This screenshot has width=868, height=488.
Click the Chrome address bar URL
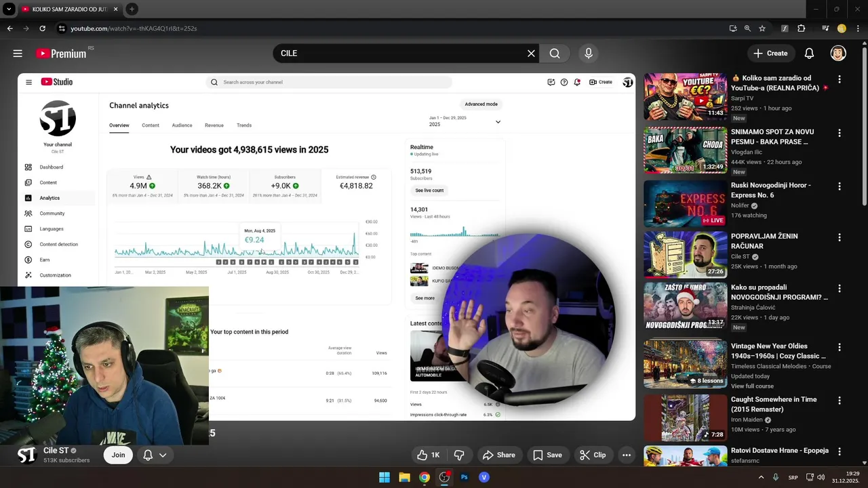click(x=134, y=28)
